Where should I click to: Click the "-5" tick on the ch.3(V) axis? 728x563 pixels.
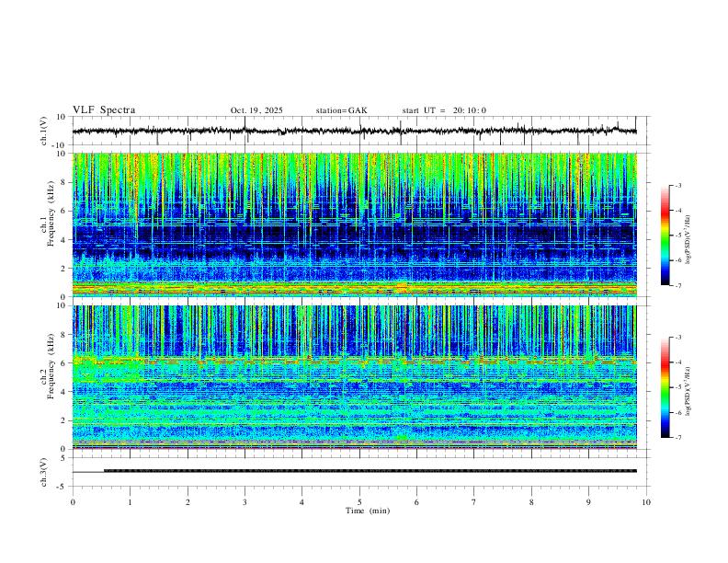tap(63, 487)
